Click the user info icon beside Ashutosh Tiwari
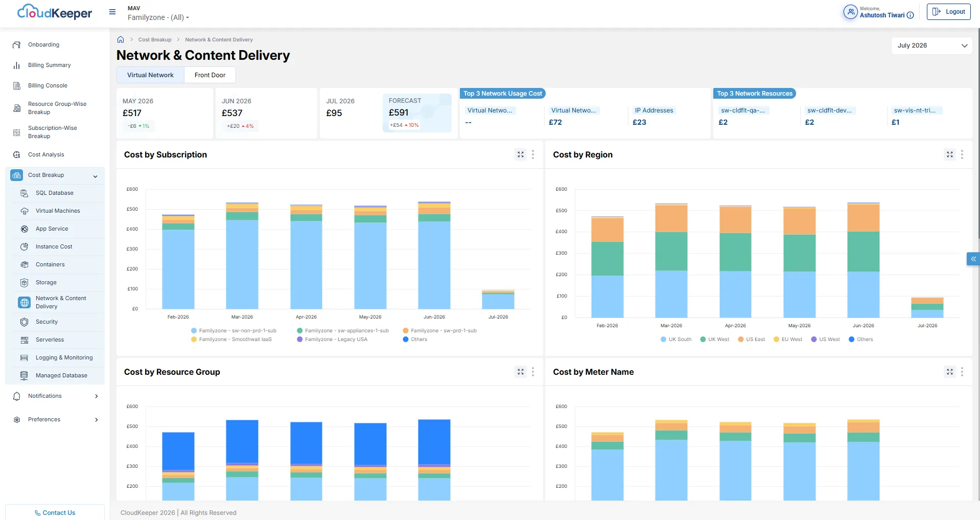This screenshot has width=980, height=520. tap(910, 15)
